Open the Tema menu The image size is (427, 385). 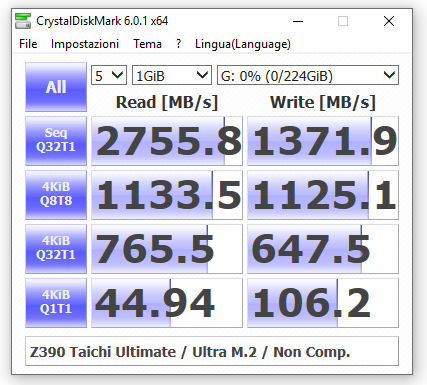(147, 44)
